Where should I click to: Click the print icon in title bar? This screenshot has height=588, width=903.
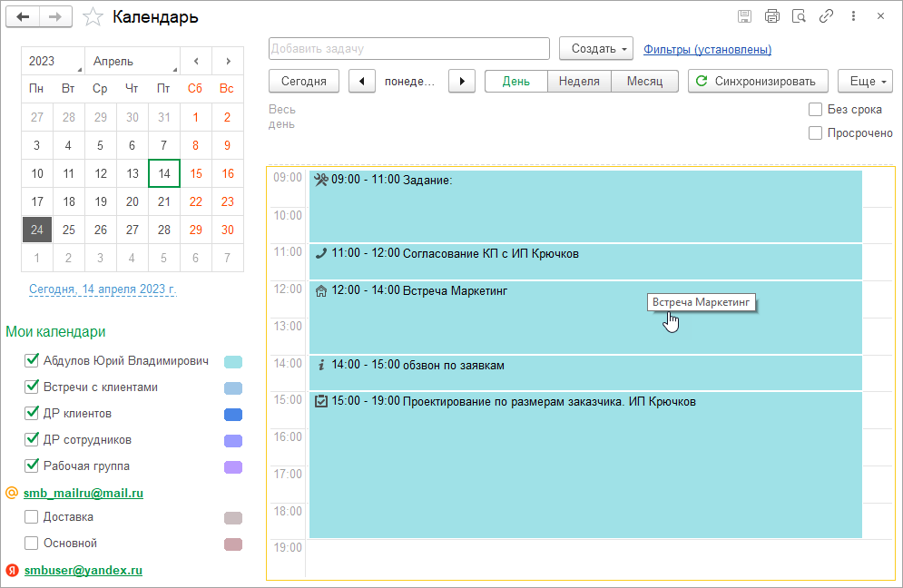[x=771, y=16]
